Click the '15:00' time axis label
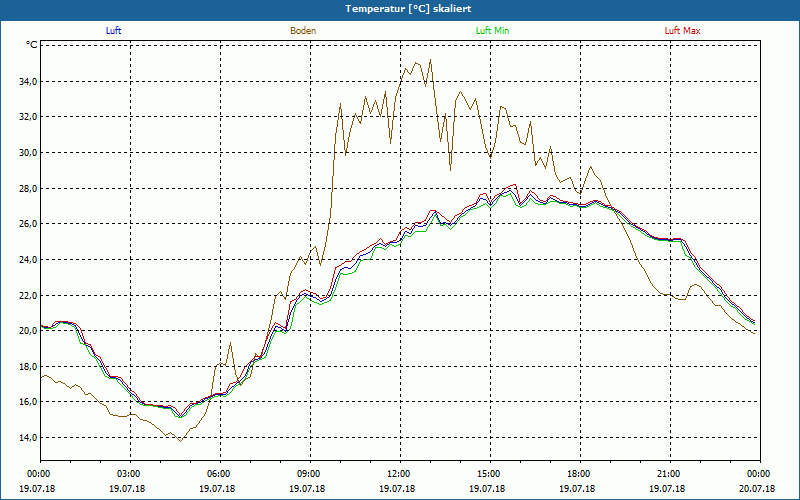This screenshot has width=800, height=500. pyautogui.click(x=490, y=474)
